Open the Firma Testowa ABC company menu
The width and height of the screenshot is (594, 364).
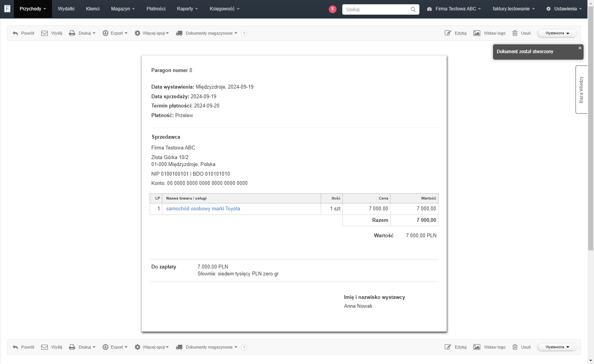(x=454, y=9)
